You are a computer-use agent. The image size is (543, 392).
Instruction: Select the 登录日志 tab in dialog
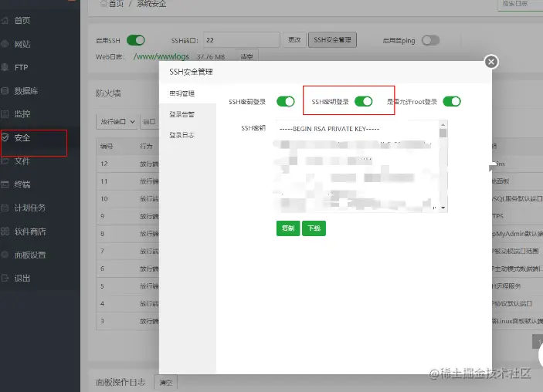[182, 135]
